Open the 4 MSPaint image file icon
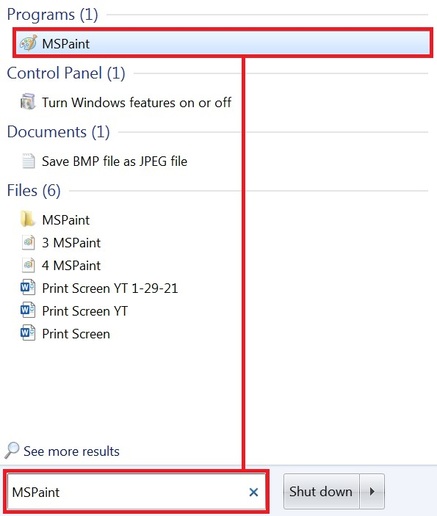437x516 pixels. point(28,265)
